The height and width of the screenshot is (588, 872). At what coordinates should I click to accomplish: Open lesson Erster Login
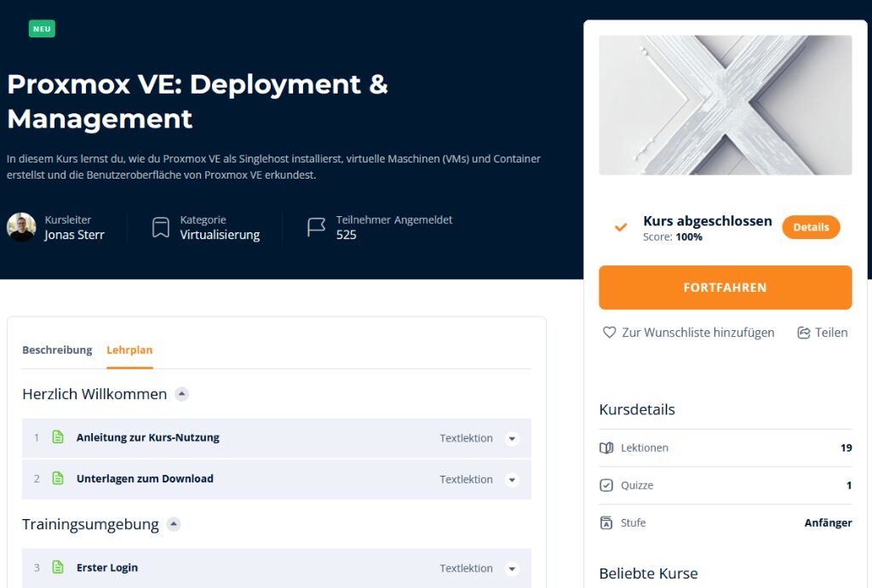[107, 568]
